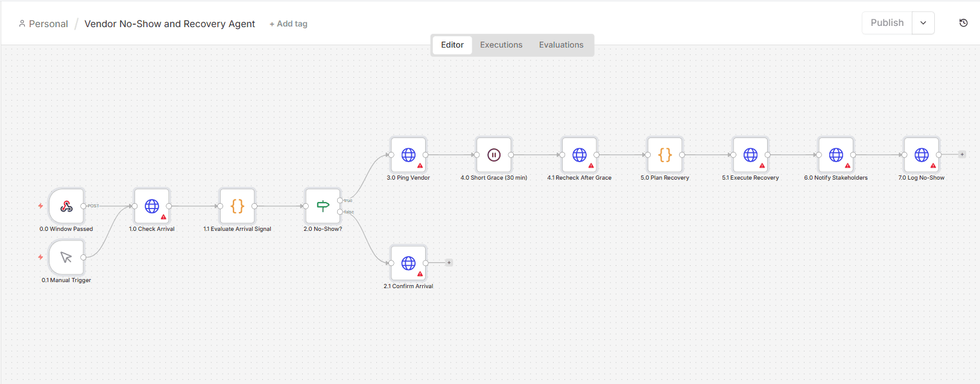Go to the Evaluations tab
The width and height of the screenshot is (980, 384).
pyautogui.click(x=561, y=45)
